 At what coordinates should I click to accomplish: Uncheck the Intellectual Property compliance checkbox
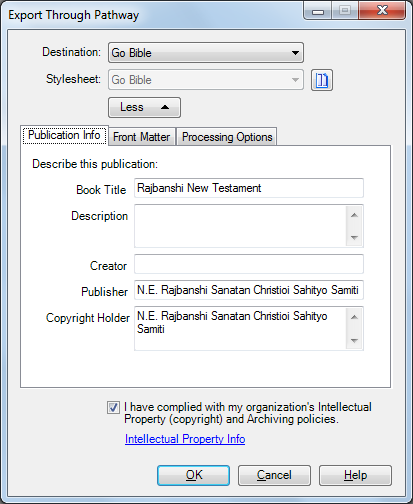(113, 407)
